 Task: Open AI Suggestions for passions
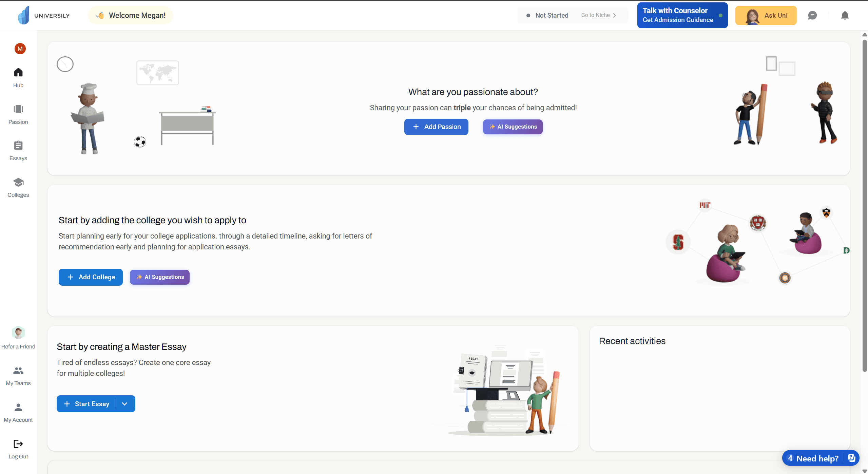point(513,127)
